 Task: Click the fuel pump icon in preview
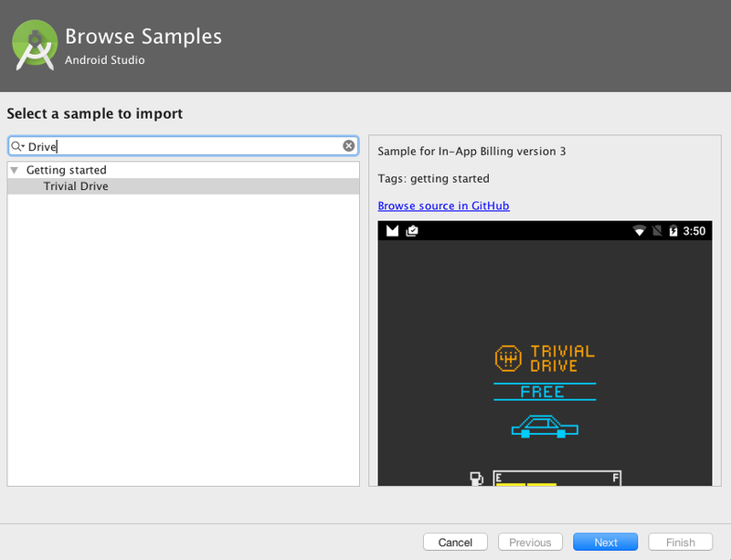tap(476, 479)
